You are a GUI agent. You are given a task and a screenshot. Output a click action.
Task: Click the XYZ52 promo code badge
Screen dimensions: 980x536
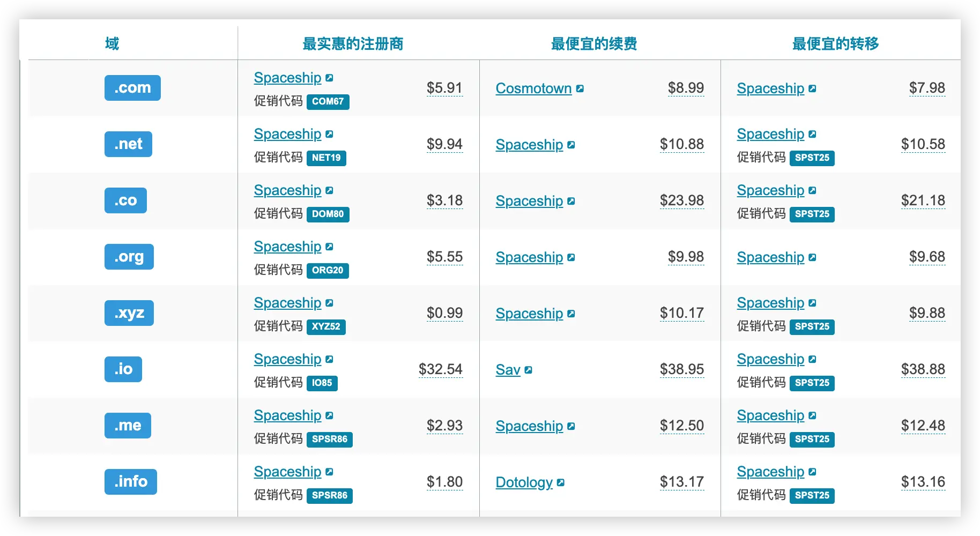pos(326,326)
